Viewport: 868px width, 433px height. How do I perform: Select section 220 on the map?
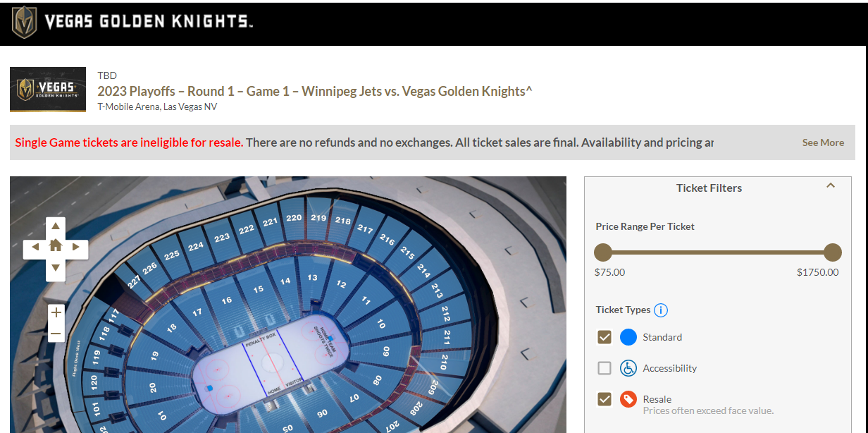pos(294,218)
